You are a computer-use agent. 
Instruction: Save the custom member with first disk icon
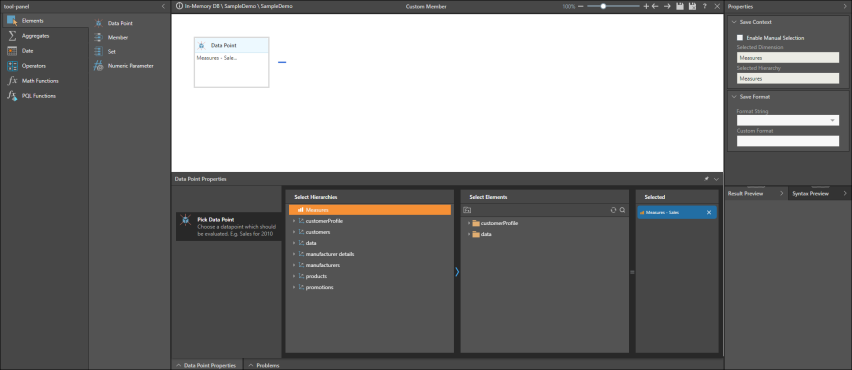tap(680, 6)
